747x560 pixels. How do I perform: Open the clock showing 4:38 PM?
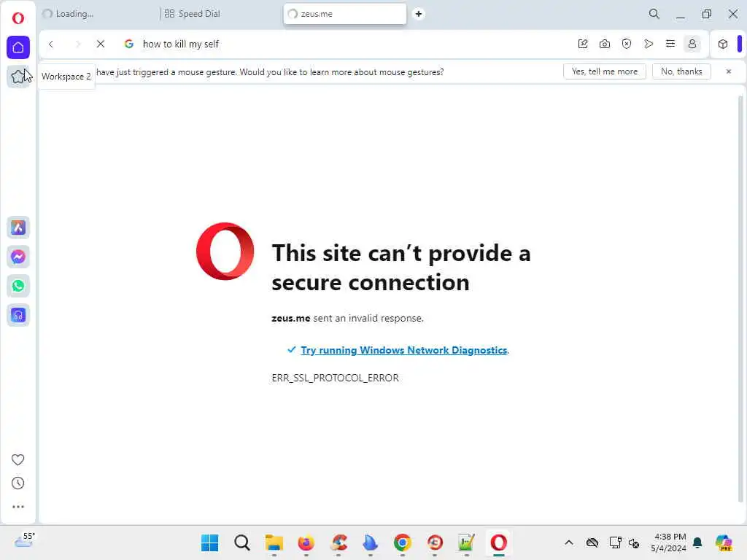click(x=669, y=542)
